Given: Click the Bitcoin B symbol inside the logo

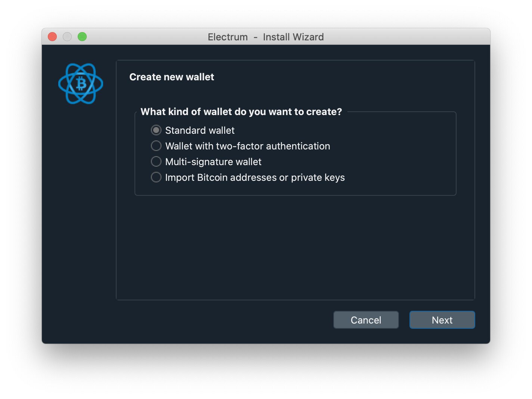Looking at the screenshot, I should coord(81,84).
